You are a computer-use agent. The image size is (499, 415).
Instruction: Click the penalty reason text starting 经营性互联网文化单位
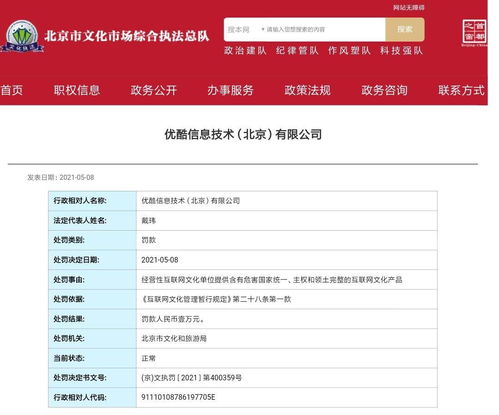[x=272, y=279]
